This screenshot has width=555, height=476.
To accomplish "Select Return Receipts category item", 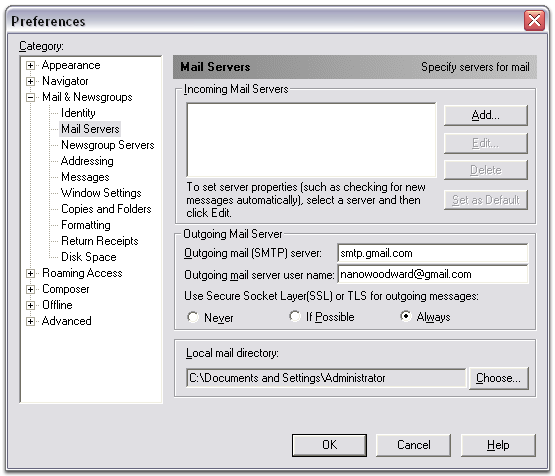I will [99, 241].
